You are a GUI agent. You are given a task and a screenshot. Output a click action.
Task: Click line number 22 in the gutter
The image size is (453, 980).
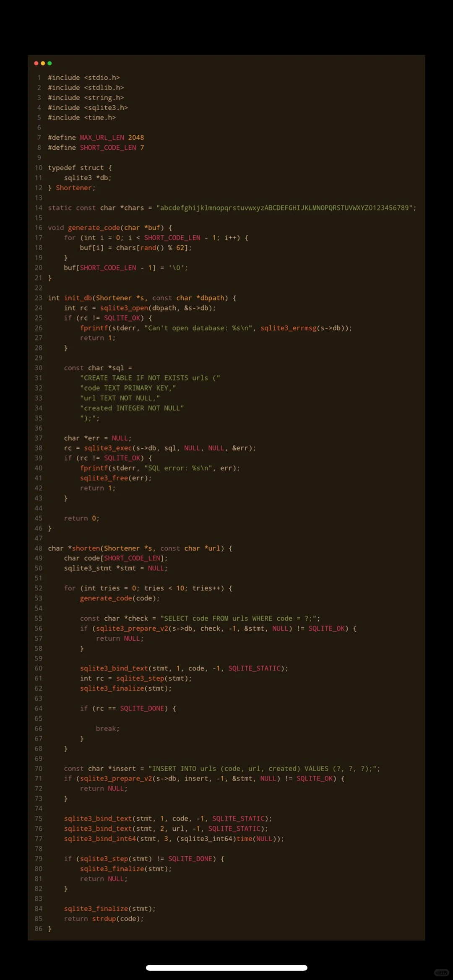coord(39,288)
